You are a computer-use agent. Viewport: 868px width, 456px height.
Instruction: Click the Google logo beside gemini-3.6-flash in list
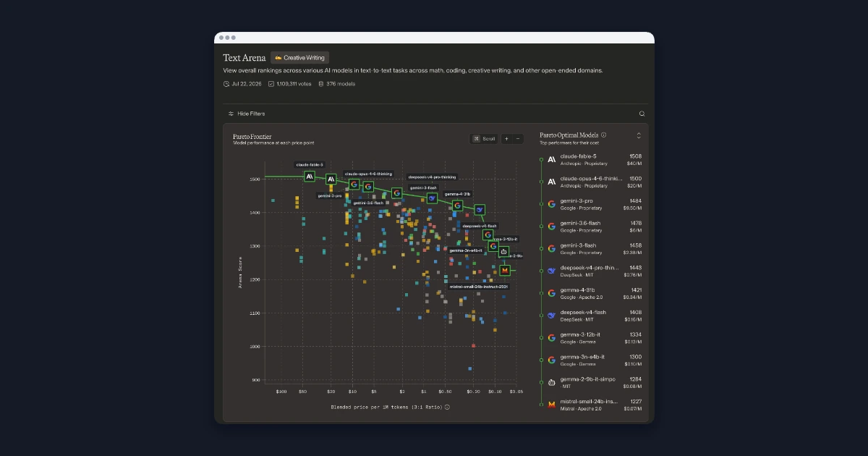point(551,226)
